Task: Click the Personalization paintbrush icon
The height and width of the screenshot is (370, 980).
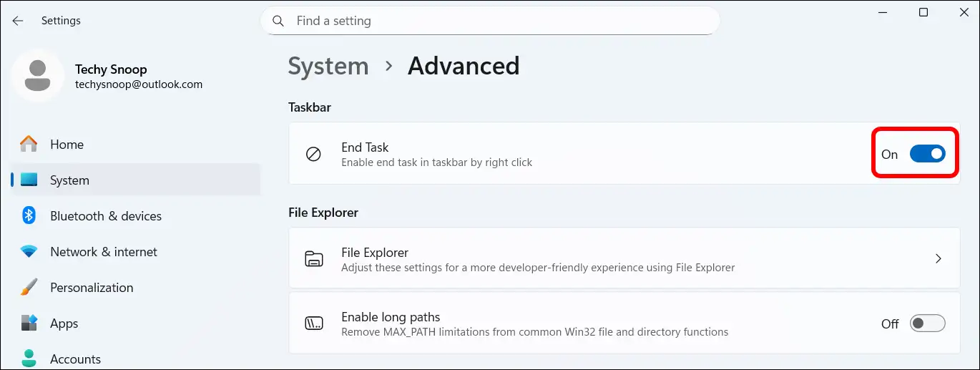Action: pos(29,288)
